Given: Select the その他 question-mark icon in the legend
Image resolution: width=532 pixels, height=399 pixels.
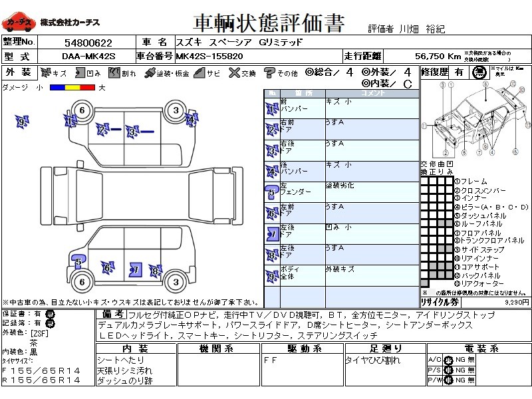Looking at the screenshot, I should coord(269,72).
